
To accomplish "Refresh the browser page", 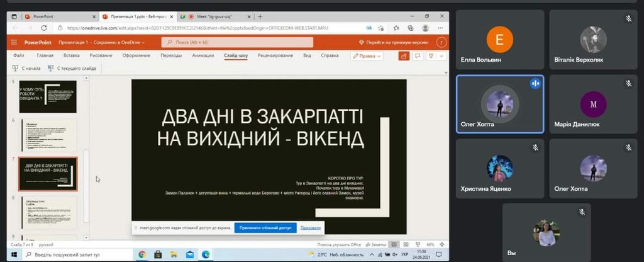I will coord(45,28).
